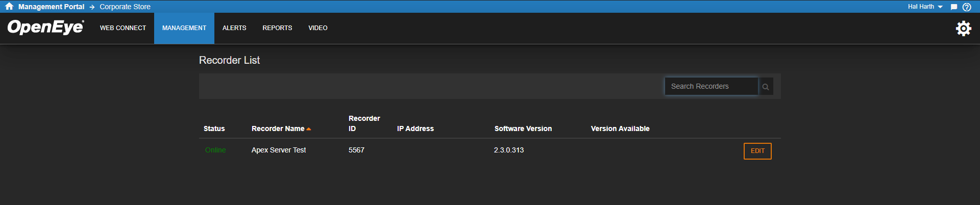Open the Web Connect tab
The height and width of the screenshot is (205, 980).
tap(123, 28)
